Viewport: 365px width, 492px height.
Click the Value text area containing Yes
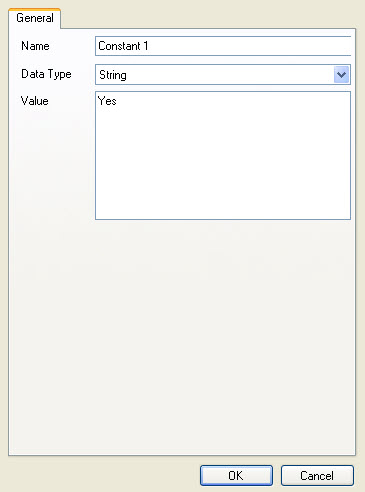click(223, 155)
